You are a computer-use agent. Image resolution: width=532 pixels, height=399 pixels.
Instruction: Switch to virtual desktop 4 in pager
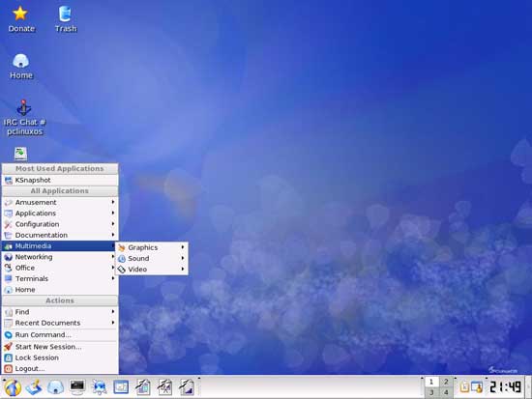[446, 392]
